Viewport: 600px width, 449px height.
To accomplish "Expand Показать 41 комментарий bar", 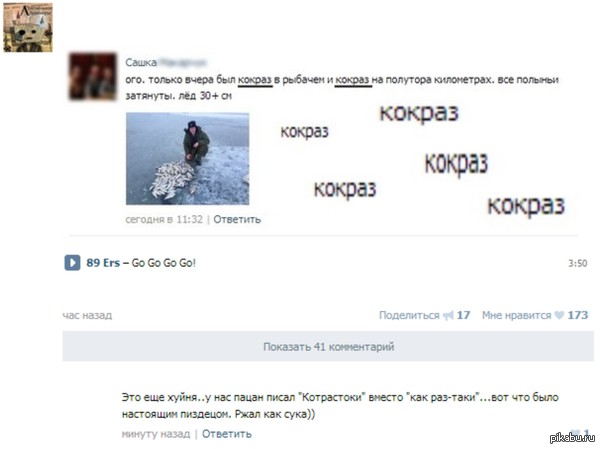I will (x=328, y=346).
